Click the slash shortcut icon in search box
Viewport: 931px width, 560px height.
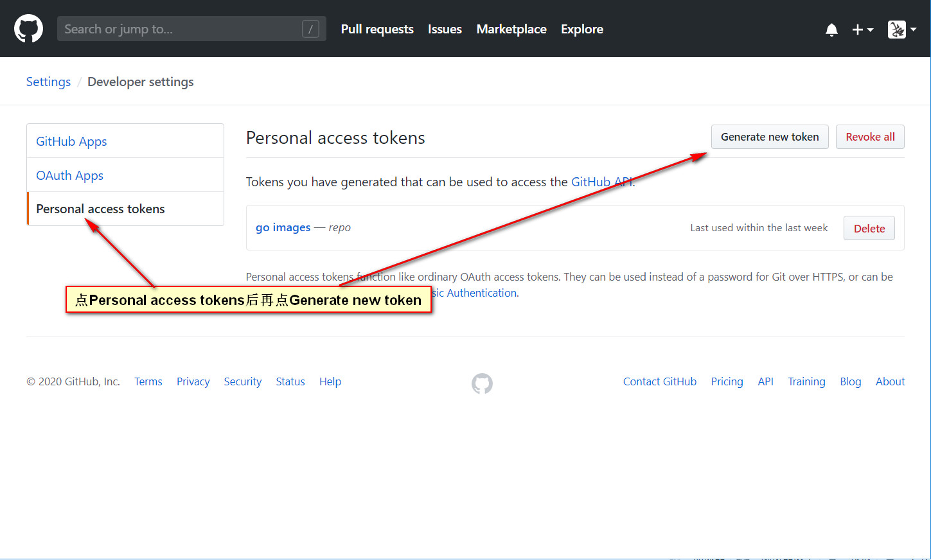point(310,29)
